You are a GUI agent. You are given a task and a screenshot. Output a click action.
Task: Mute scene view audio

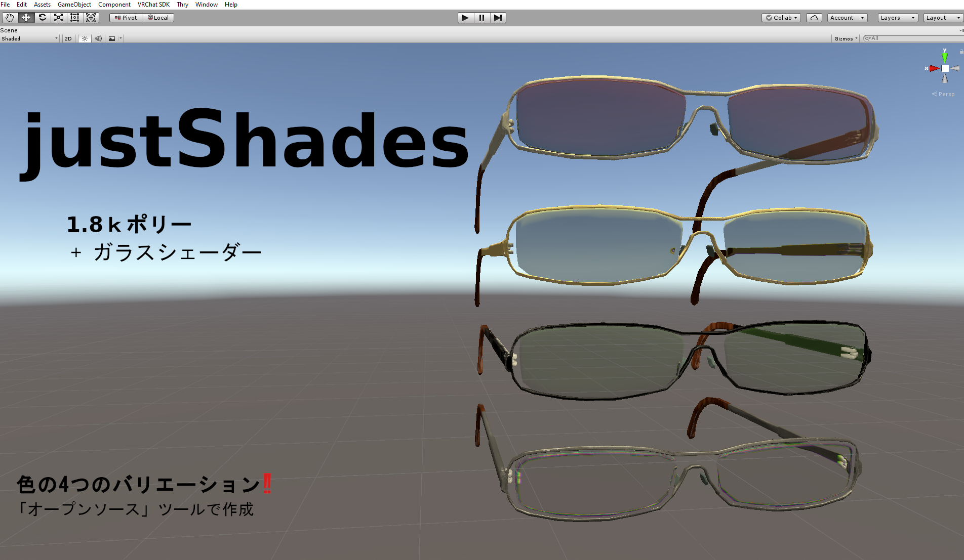98,38
